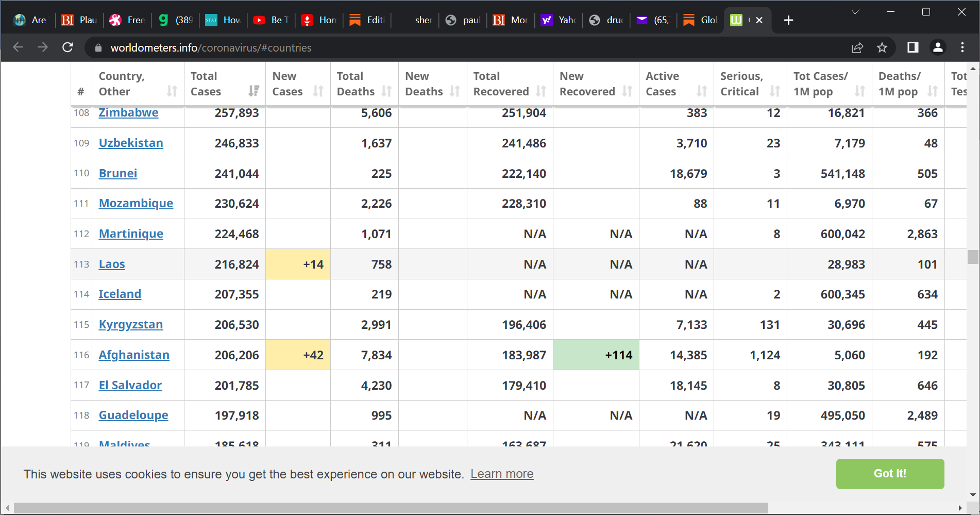Switch to the 'Editi' tab
This screenshot has width=980, height=515.
click(x=367, y=20)
